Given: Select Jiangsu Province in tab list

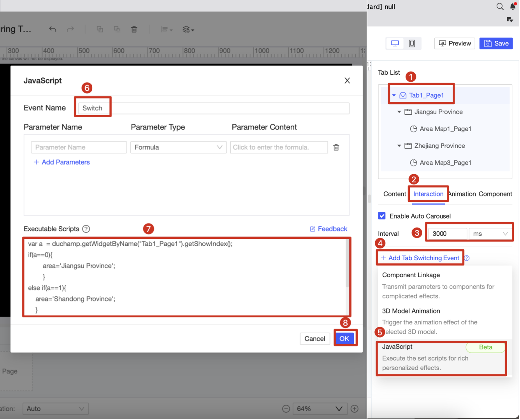Looking at the screenshot, I should tap(439, 112).
